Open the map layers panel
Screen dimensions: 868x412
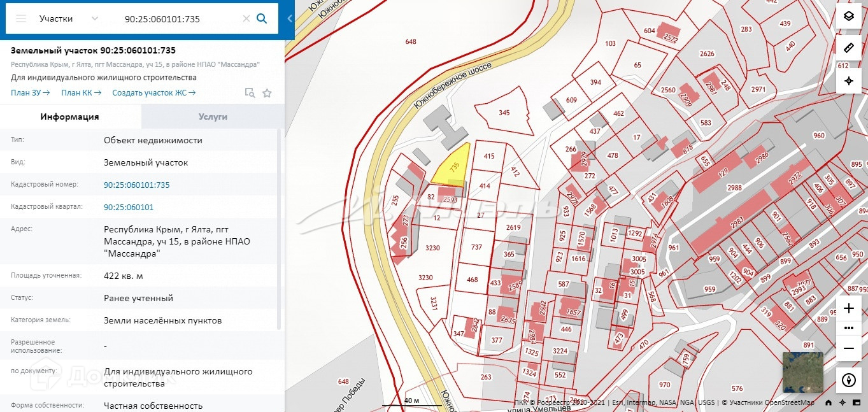click(848, 17)
